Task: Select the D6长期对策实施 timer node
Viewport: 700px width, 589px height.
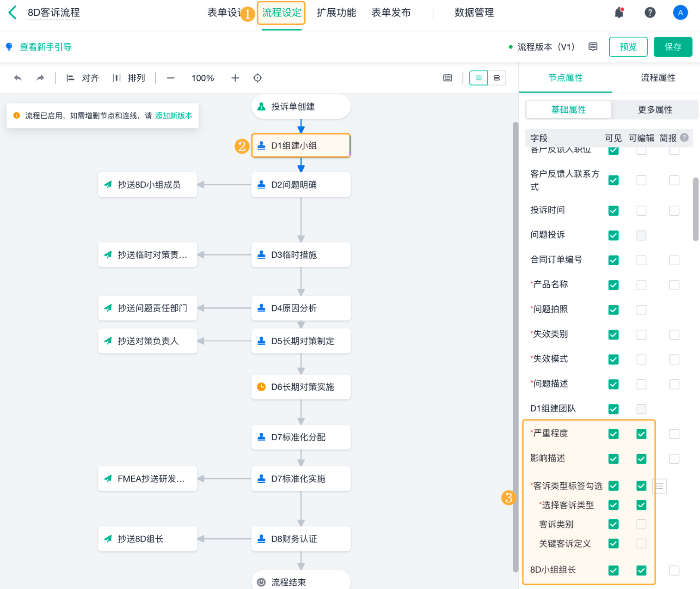Action: pos(301,387)
